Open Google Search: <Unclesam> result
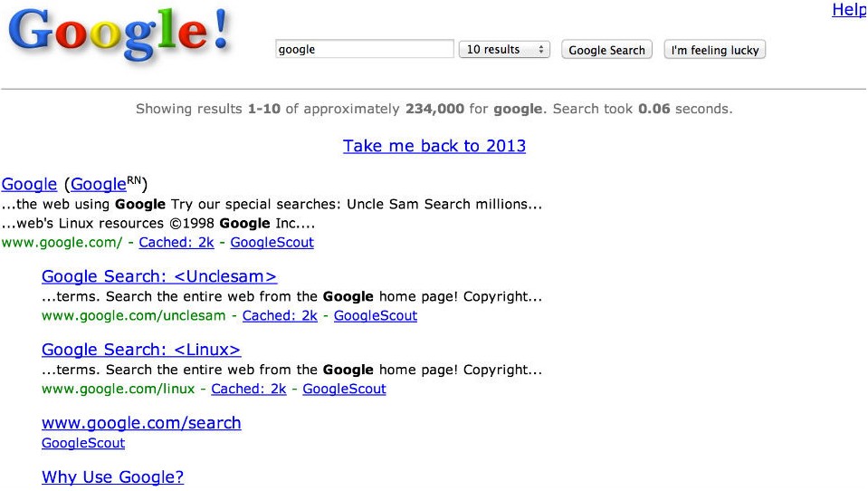This screenshot has height=491, width=868. click(x=159, y=276)
